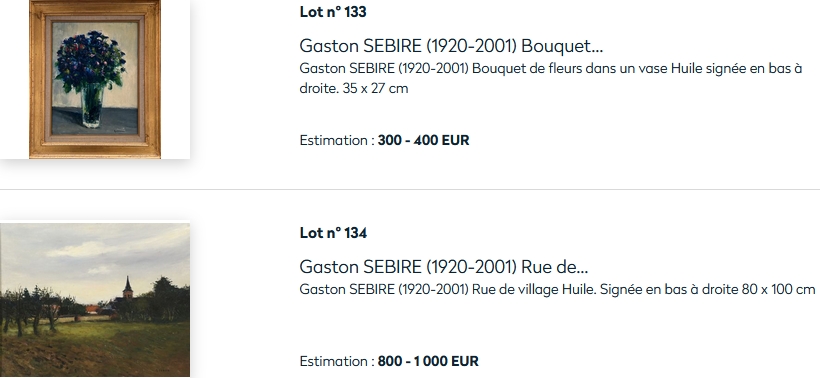Select the lot 134 description "Rue de village Huile"

coord(557,290)
